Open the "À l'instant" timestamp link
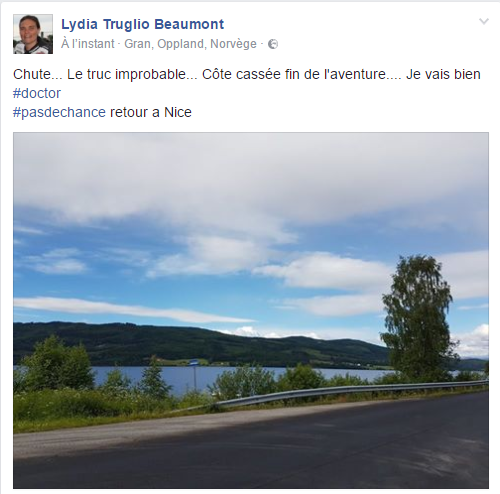This screenshot has height=494, width=500. coord(88,44)
